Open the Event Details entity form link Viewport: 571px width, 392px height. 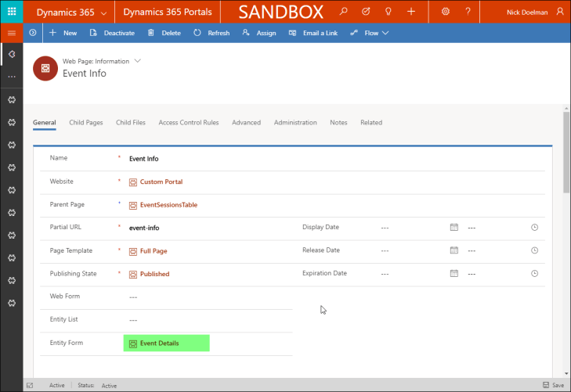[x=160, y=343]
